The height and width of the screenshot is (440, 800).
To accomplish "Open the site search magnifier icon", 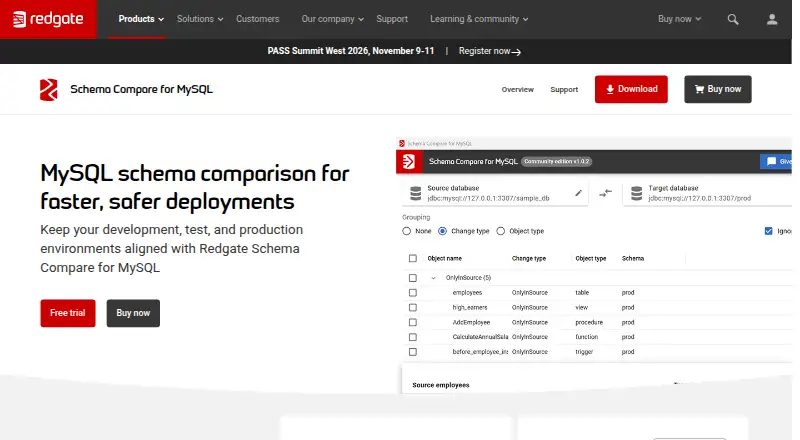I will pyautogui.click(x=733, y=19).
